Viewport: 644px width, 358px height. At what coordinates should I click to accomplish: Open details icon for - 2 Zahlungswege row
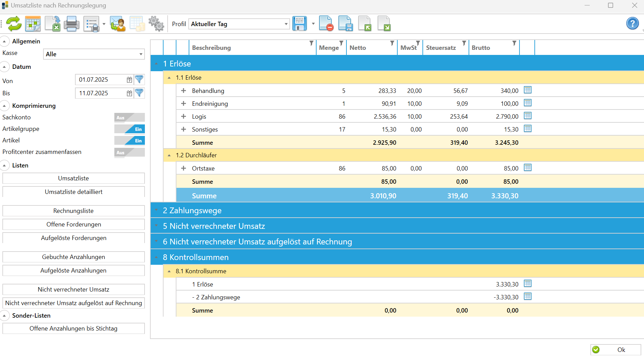coord(528,296)
